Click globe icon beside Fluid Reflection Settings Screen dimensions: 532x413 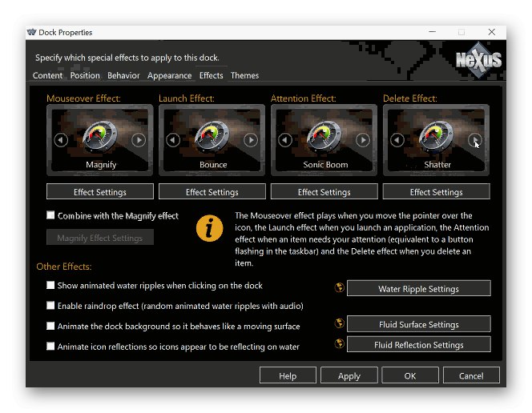tap(339, 343)
